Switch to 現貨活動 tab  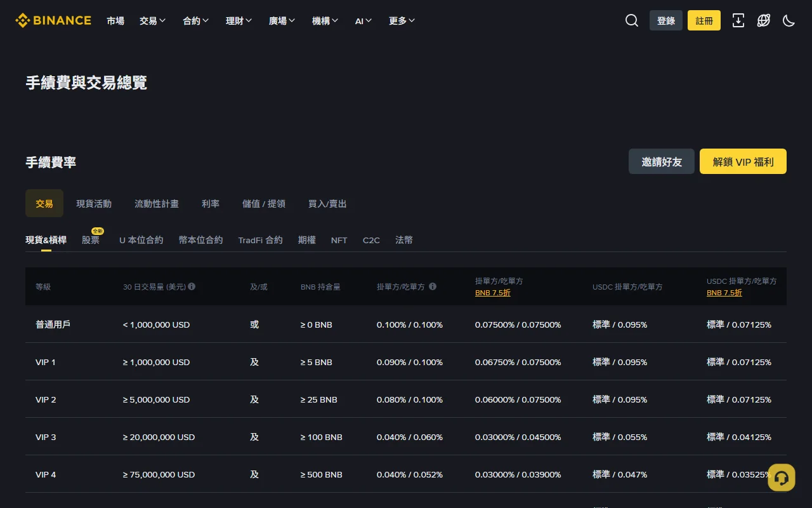coord(94,203)
